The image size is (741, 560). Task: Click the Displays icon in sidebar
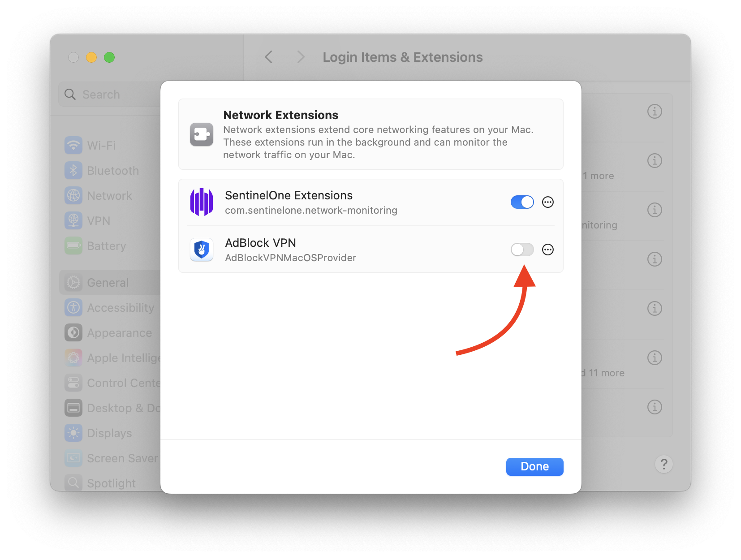(x=73, y=433)
